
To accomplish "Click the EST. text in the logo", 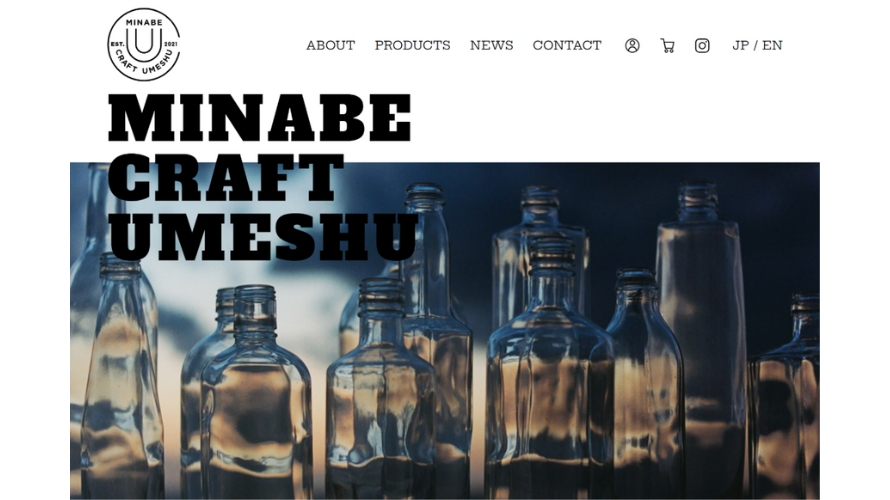I will click(117, 44).
